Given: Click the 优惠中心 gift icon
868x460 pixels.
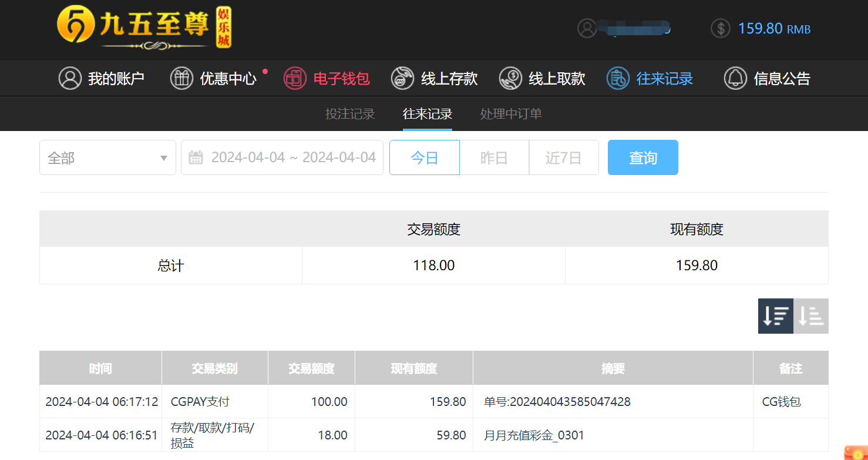Looking at the screenshot, I should pyautogui.click(x=181, y=78).
